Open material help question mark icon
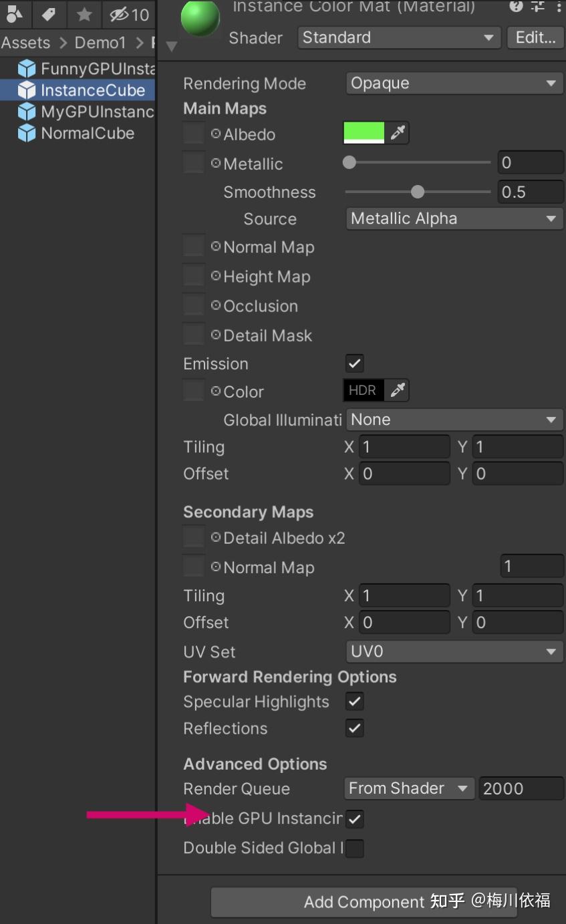Screen dimensions: 566x924 [x=516, y=7]
